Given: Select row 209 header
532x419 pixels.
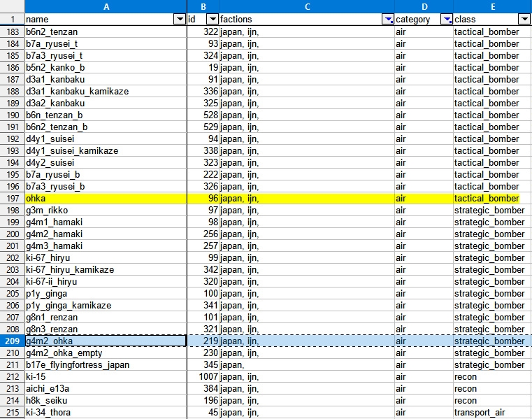Looking at the screenshot, I should pyautogui.click(x=12, y=341).
